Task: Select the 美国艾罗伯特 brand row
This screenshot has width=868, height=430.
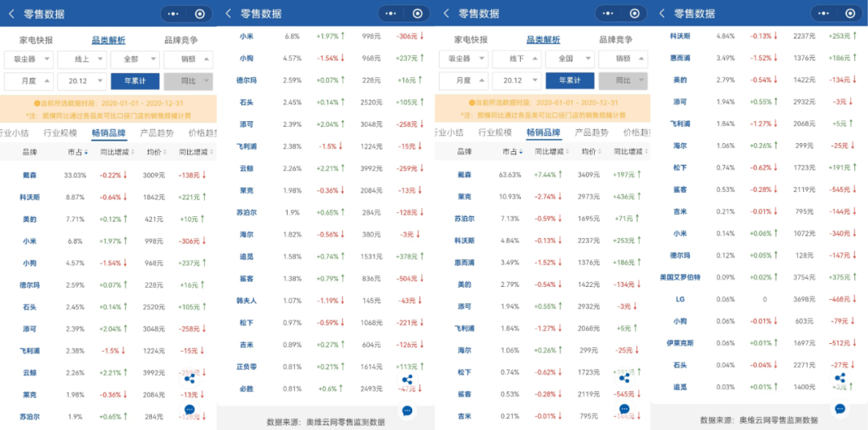Action: click(681, 276)
